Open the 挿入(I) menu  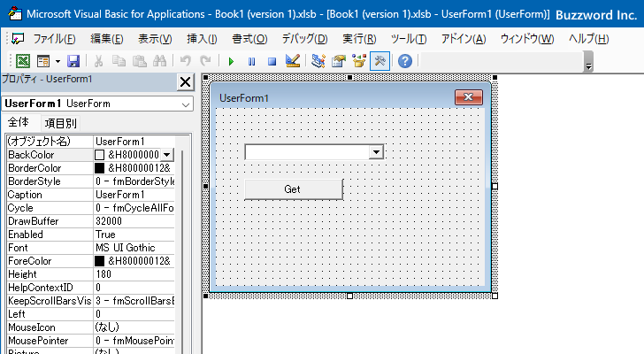click(202, 39)
